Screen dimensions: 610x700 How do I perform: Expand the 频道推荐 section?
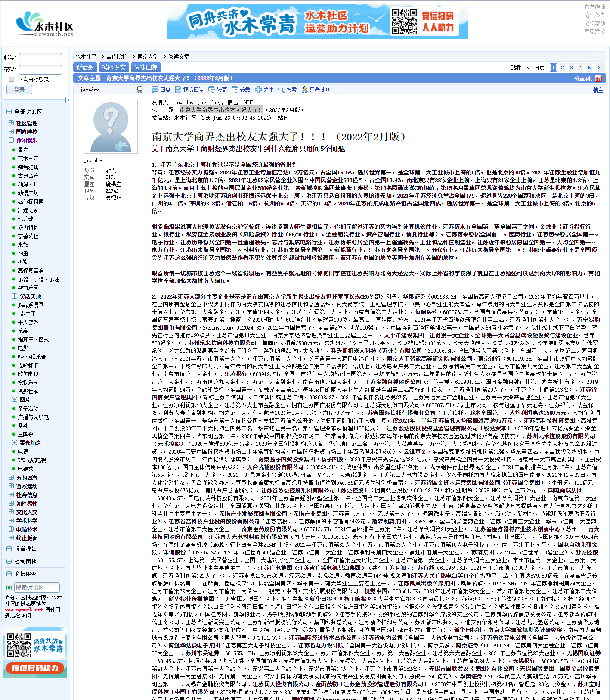[x=9, y=549]
